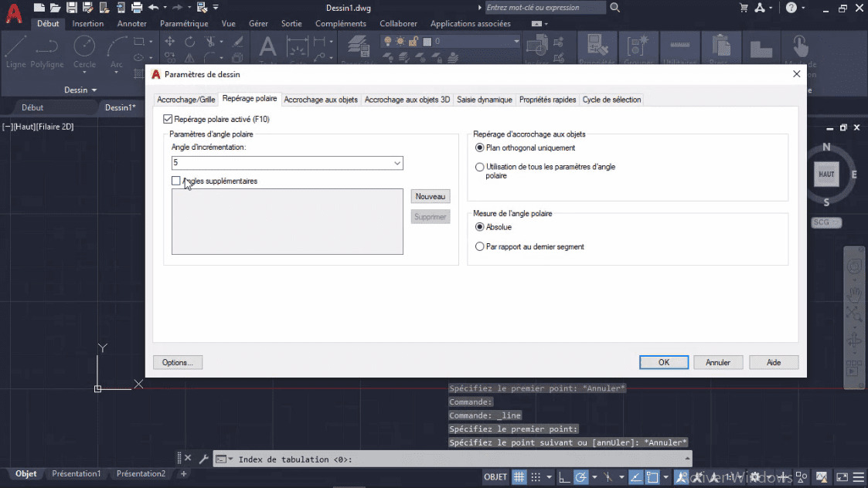Disable Repérage polaire activé (F10)
Image resolution: width=868 pixels, height=488 pixels.
[168, 119]
